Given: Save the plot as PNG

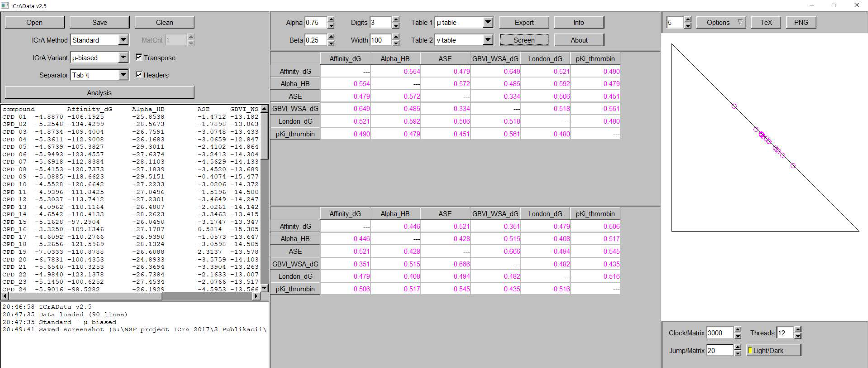Looking at the screenshot, I should pos(801,22).
